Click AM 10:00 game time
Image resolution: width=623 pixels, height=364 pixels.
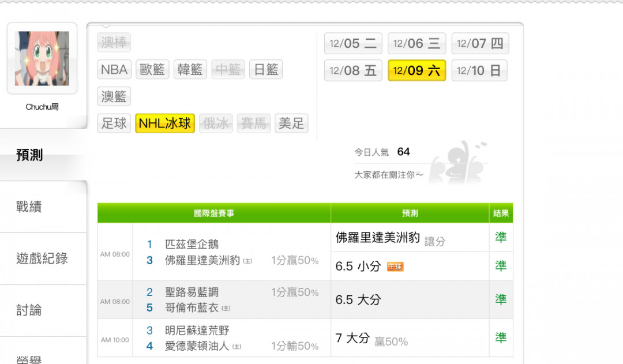click(x=115, y=340)
